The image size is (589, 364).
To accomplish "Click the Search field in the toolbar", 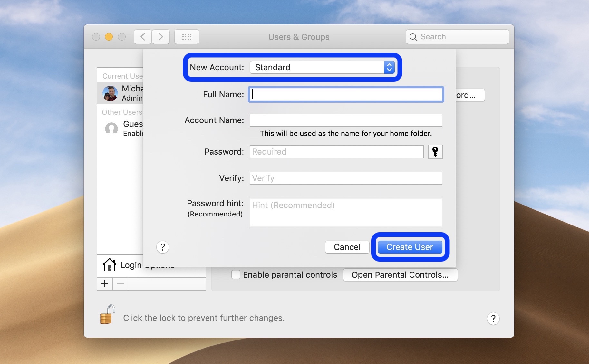I will tap(458, 37).
